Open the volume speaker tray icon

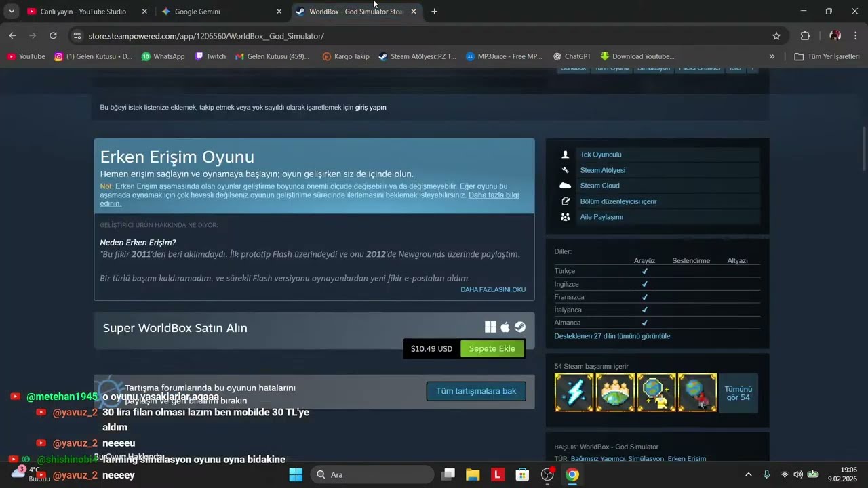point(798,474)
